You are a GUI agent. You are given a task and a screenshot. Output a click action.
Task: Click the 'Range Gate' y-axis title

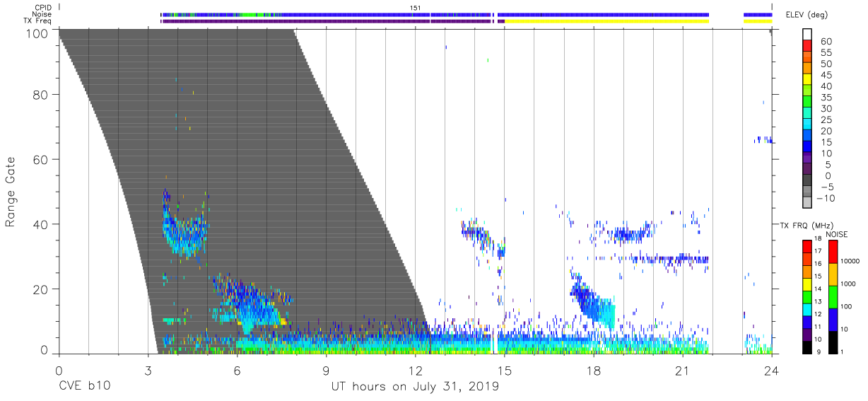point(11,192)
